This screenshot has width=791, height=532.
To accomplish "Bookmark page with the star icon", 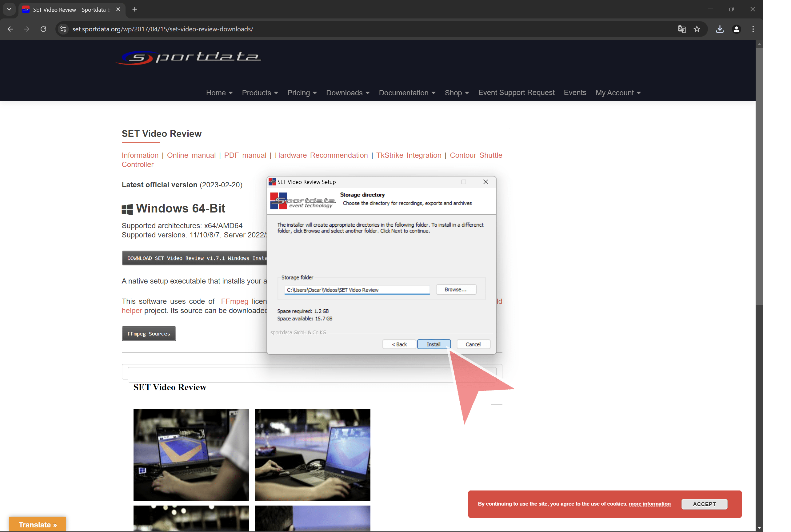I will click(697, 29).
